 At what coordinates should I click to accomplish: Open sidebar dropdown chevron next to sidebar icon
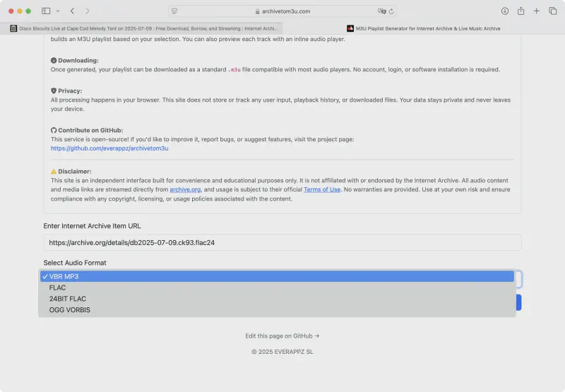tap(56, 11)
